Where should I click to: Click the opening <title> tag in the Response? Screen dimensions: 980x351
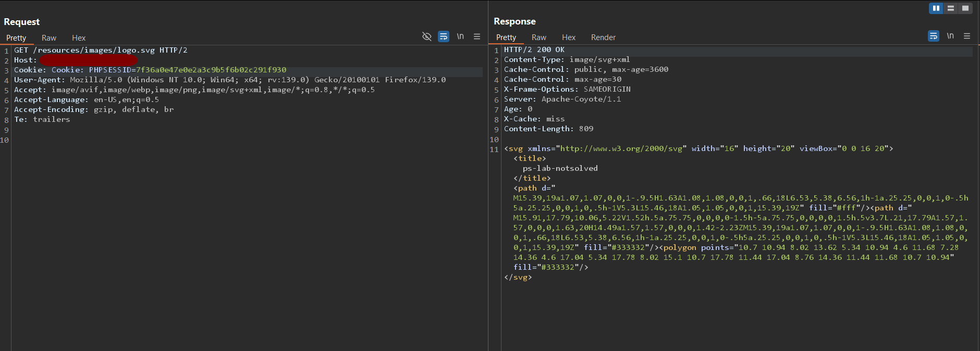pyautogui.click(x=530, y=158)
